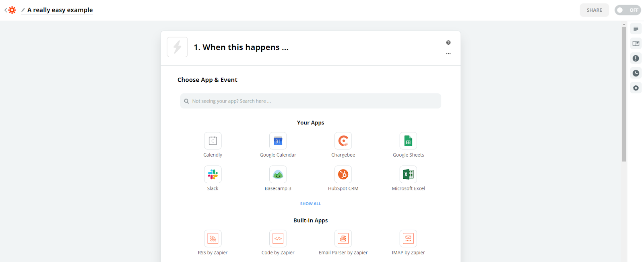The width and height of the screenshot is (644, 262).
Task: Click the SHARE button
Action: pos(594,10)
